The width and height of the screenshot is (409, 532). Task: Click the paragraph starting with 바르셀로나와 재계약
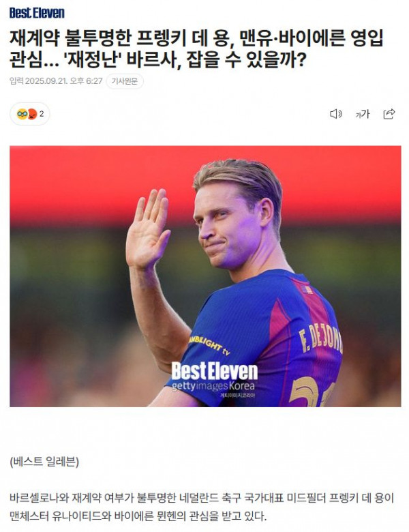point(202,507)
